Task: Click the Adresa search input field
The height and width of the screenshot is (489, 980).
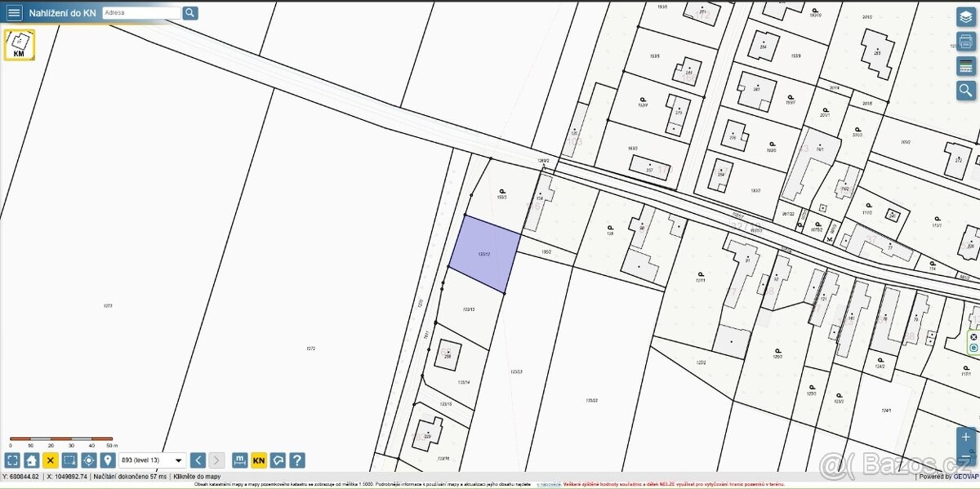Action: pos(141,13)
